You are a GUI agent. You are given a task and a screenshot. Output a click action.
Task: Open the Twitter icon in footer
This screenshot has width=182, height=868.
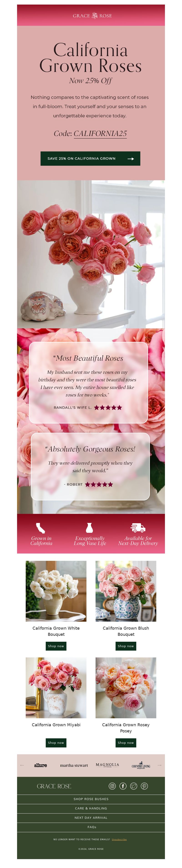pos(134,786)
